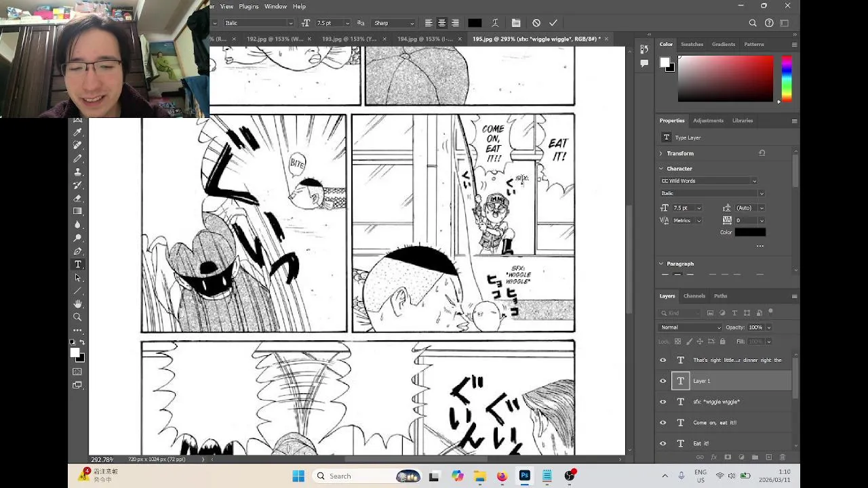This screenshot has width=868, height=488.
Task: Toggle Lock transparent pixels
Action: coord(677,342)
